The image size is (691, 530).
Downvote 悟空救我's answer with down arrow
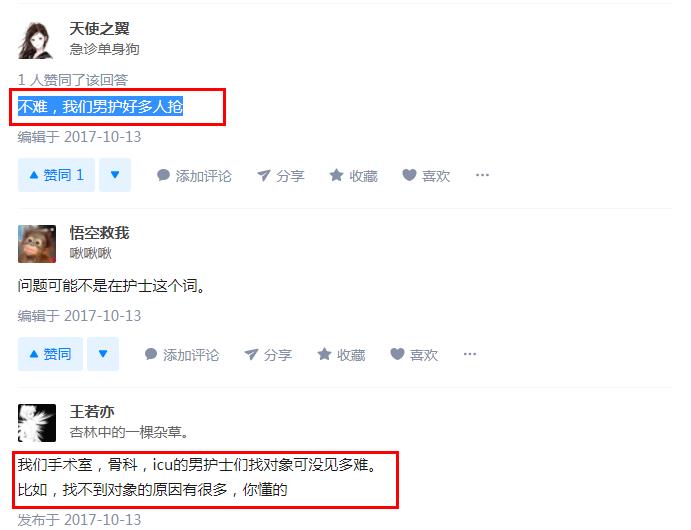point(103,354)
